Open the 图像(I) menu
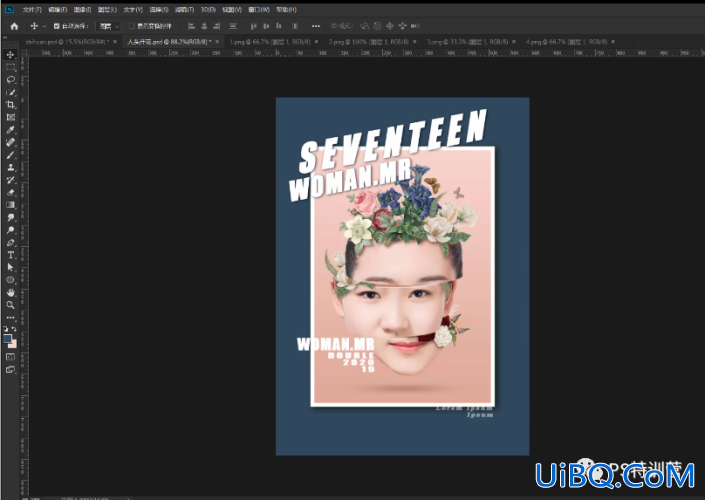 click(82, 9)
